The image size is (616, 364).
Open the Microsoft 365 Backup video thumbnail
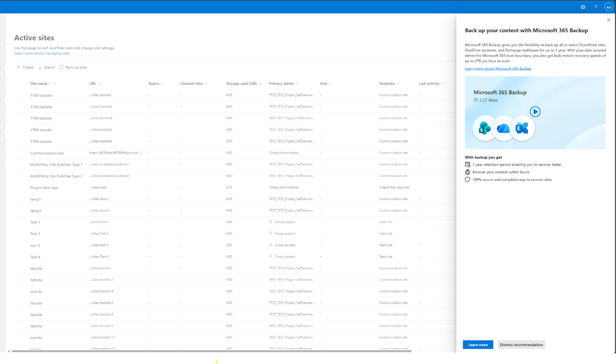point(535,113)
